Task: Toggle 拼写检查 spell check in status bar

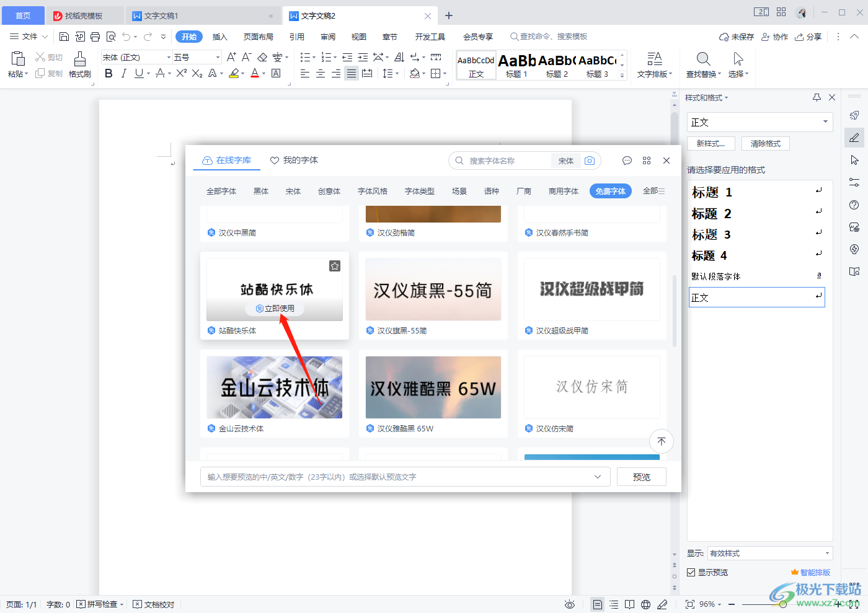Action: [98, 604]
